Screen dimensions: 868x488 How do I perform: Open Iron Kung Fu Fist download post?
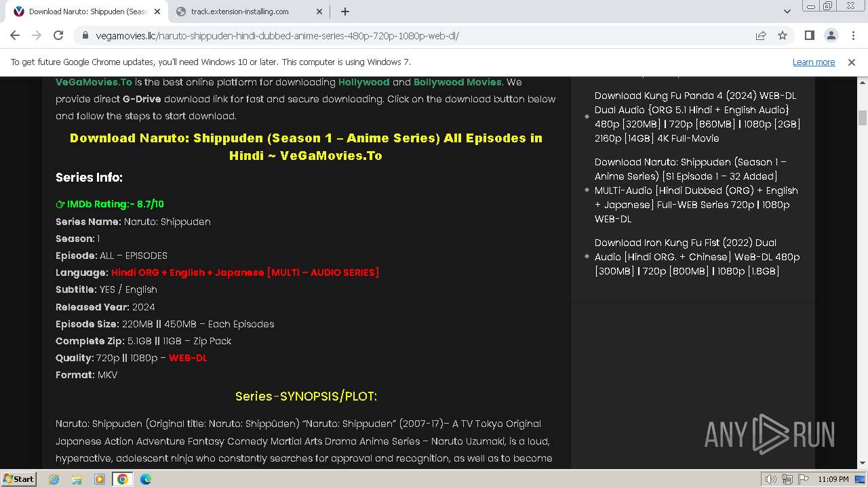[x=697, y=257]
